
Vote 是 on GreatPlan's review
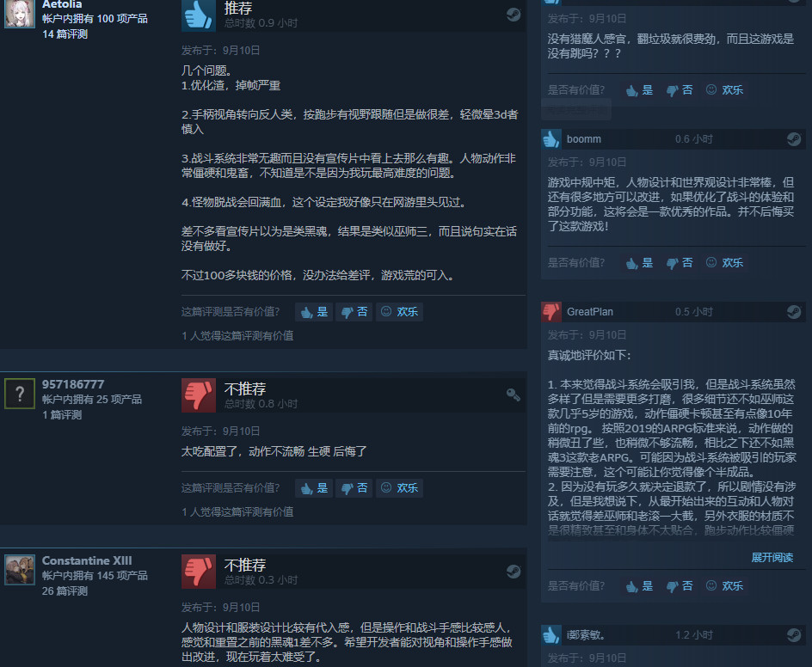[x=640, y=586]
